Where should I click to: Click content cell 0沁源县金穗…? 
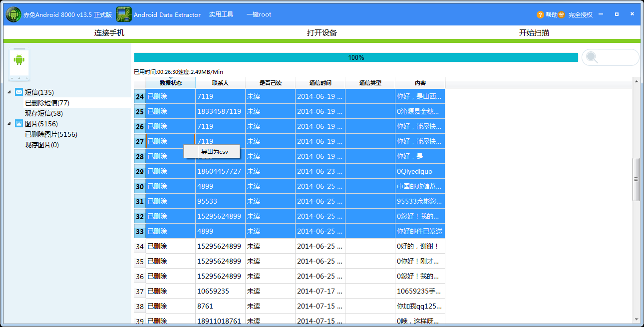[420, 111]
